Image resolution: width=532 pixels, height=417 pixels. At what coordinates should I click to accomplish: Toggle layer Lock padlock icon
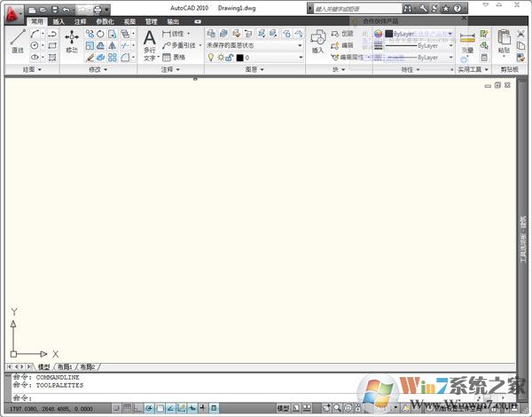coord(230,58)
